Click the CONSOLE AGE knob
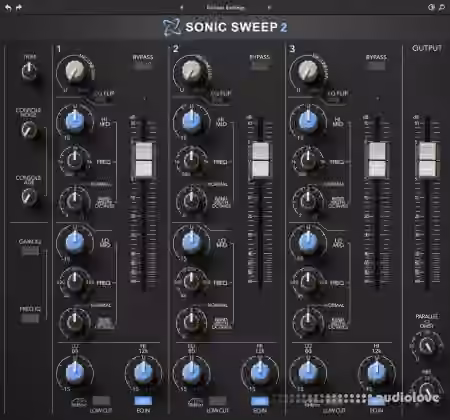The width and height of the screenshot is (450, 420). pyautogui.click(x=29, y=196)
